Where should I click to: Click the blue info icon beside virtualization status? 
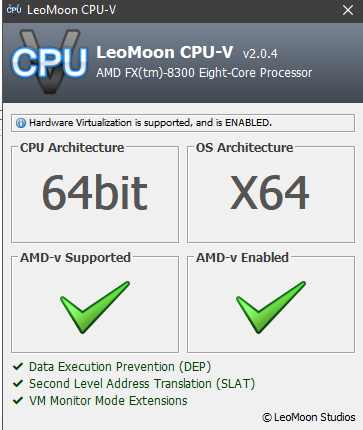21,123
